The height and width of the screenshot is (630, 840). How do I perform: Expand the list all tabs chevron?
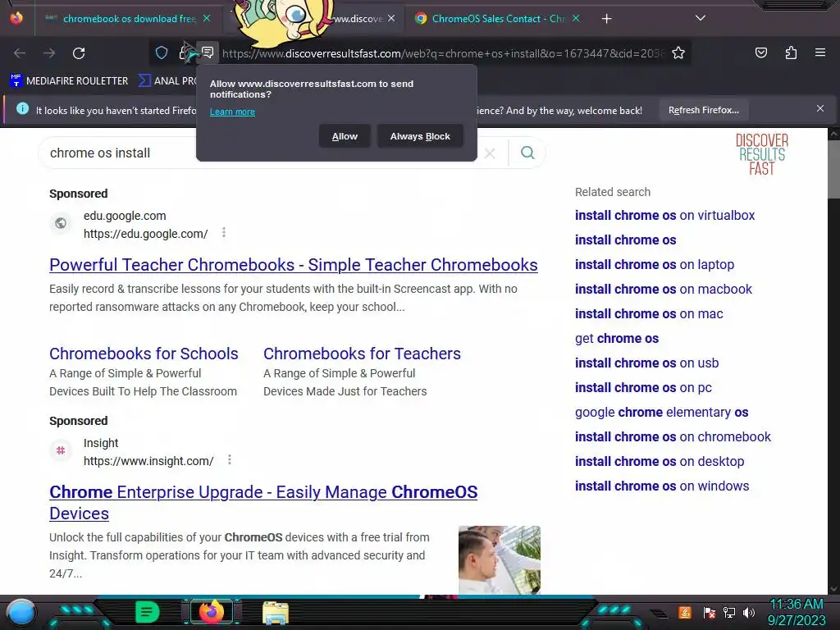coord(701,18)
